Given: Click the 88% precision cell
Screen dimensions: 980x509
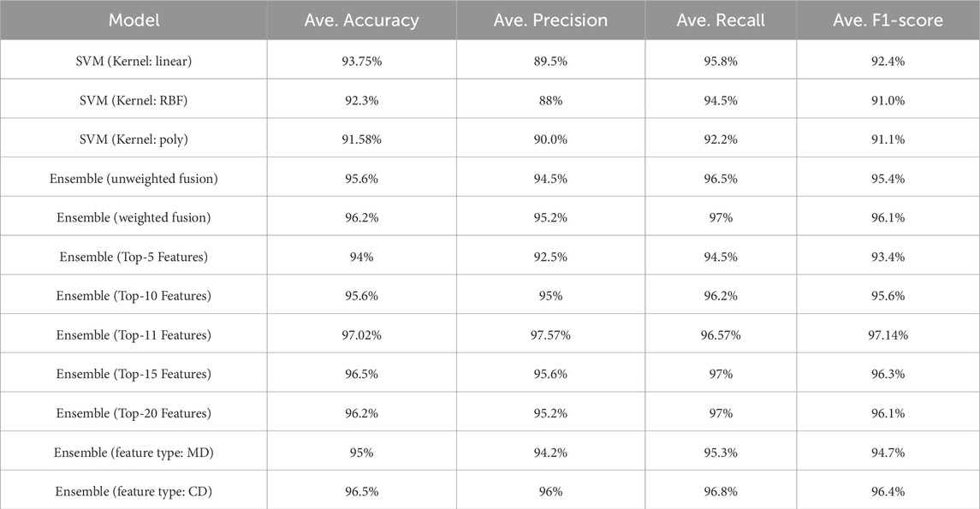Looking at the screenshot, I should click(549, 100).
